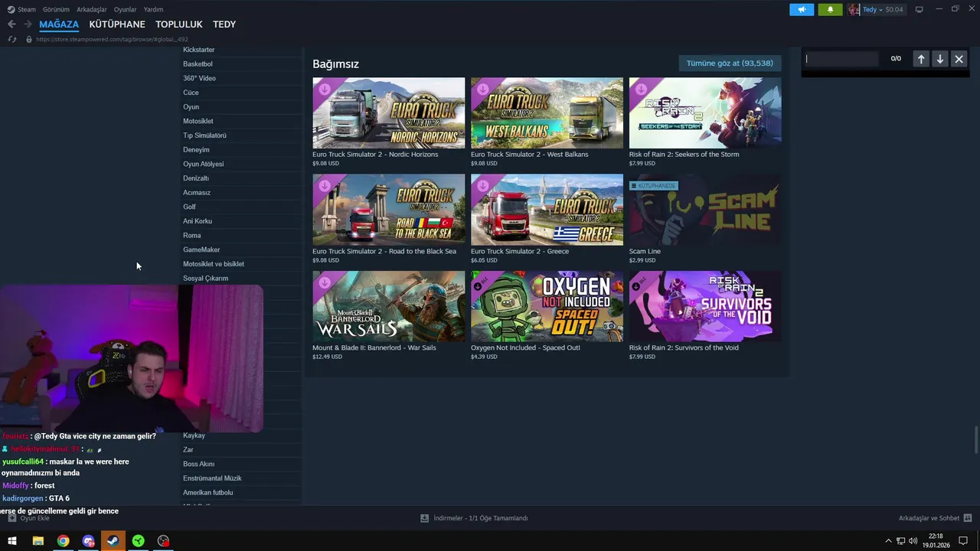
Task: Show hidden system tray icons
Action: (888, 541)
